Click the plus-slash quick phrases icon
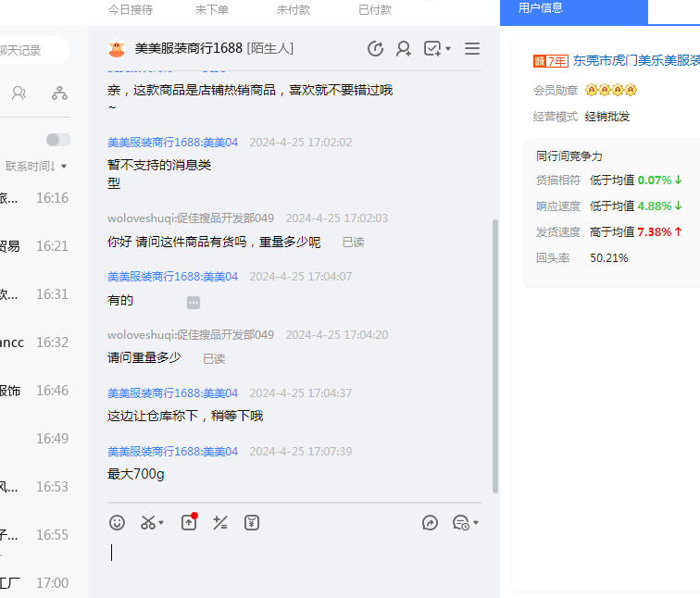This screenshot has width=700, height=598. click(220, 523)
